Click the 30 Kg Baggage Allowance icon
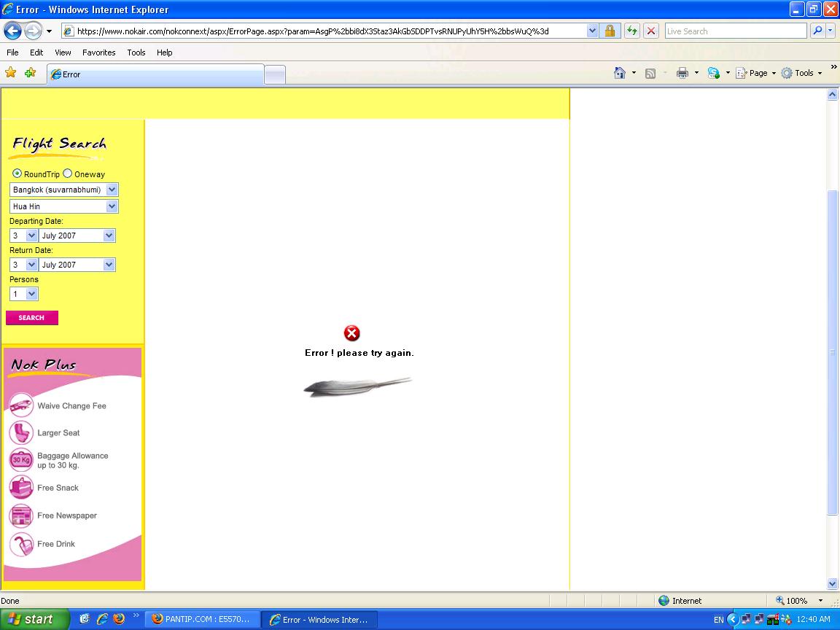Screen dimensions: 840x630 pos(21,459)
